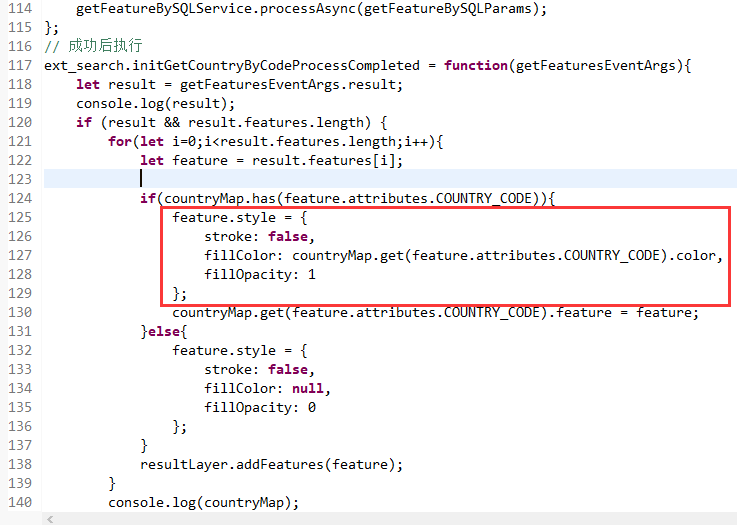The width and height of the screenshot is (737, 525).
Task: Click the closing '};' on line 136
Action: 180,427
